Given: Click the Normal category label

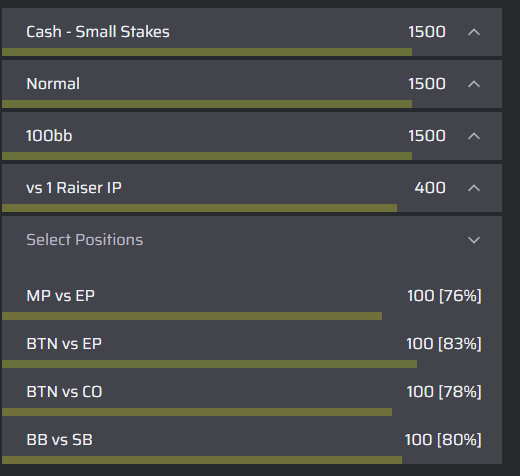Looking at the screenshot, I should (x=53, y=84).
